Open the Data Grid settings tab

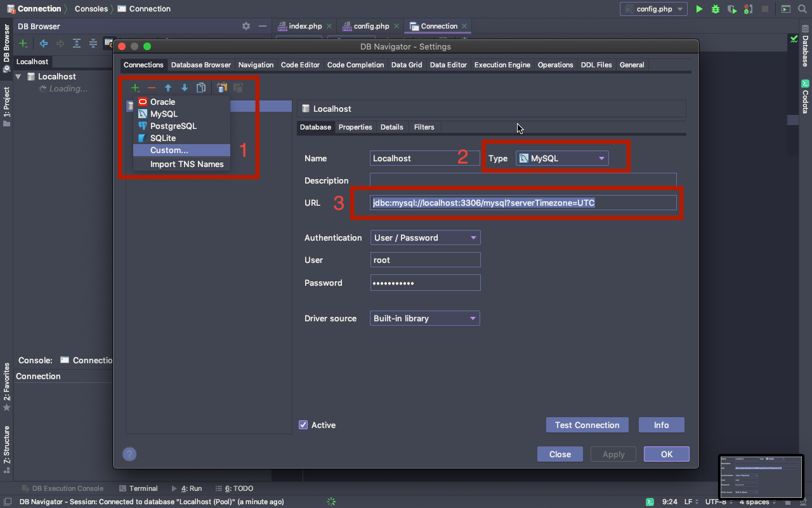click(407, 65)
